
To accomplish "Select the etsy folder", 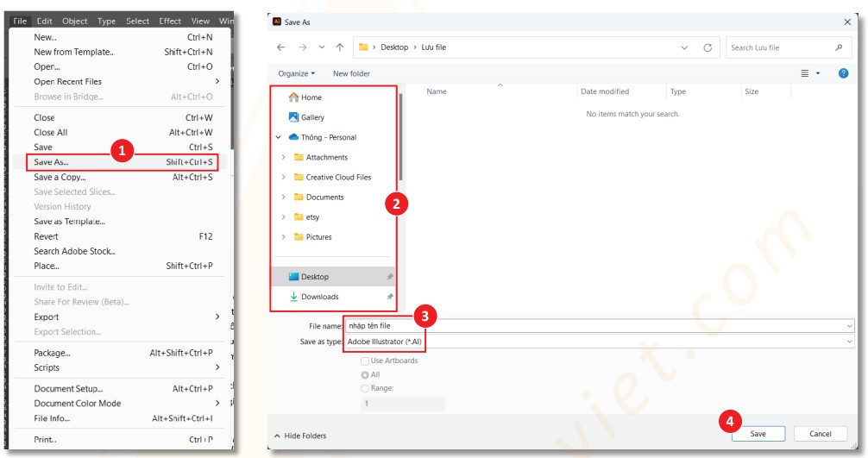I will [x=306, y=216].
